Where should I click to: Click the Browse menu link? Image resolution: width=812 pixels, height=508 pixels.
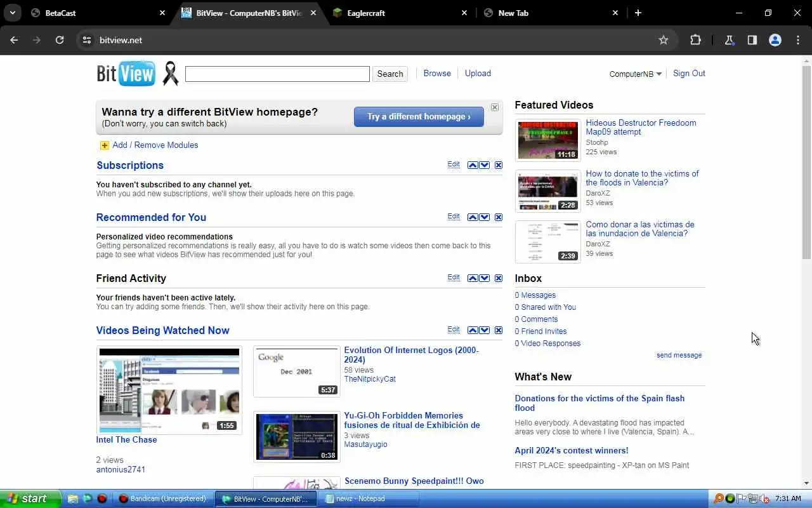click(437, 74)
